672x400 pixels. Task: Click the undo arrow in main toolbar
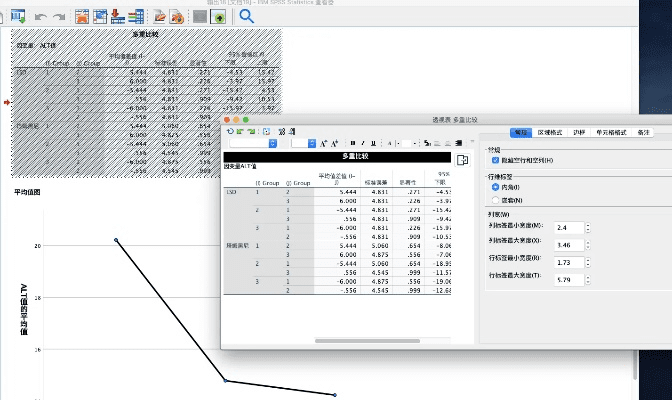point(41,16)
